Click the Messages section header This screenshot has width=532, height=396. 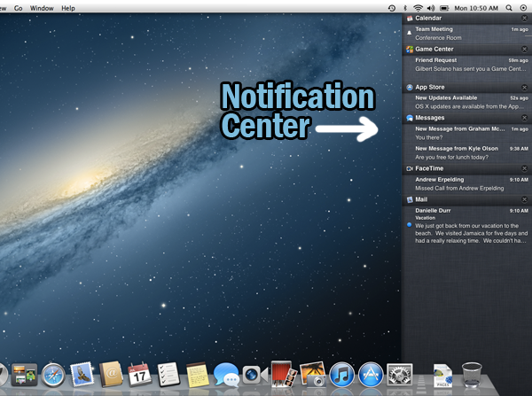pyautogui.click(x=467, y=118)
